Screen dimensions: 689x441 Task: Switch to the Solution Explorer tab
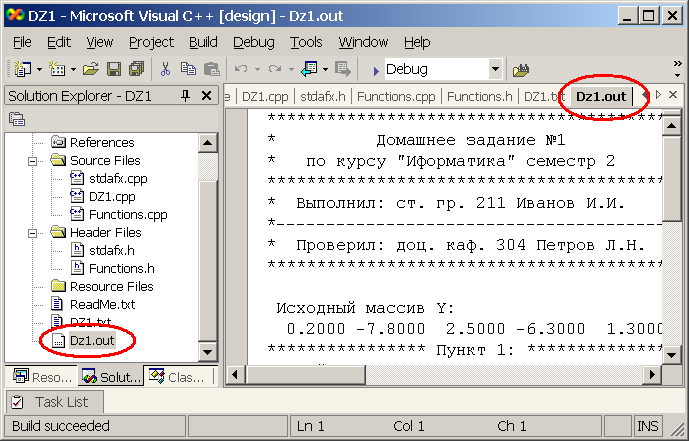coord(112,376)
